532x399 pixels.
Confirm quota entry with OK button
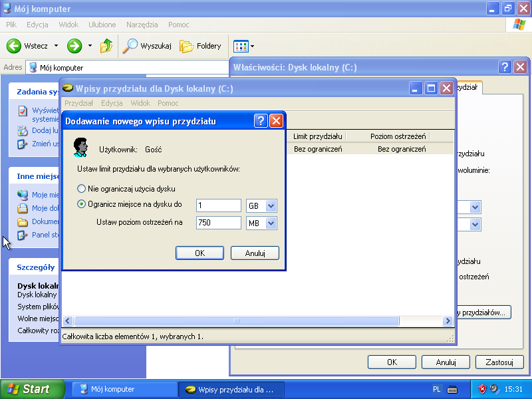[199, 253]
